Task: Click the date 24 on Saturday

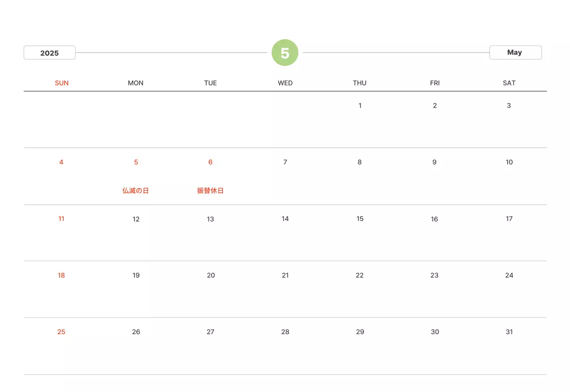Action: coord(509,275)
